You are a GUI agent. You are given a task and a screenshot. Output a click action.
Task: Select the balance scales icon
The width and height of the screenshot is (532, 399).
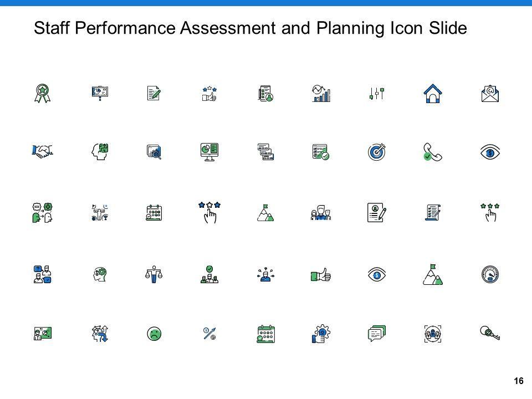point(154,274)
